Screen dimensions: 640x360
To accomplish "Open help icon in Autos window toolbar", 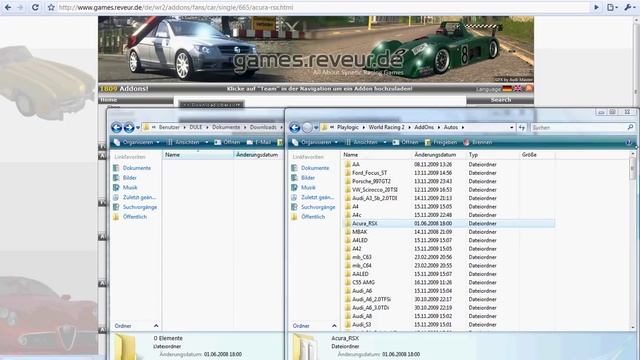I will point(629,142).
